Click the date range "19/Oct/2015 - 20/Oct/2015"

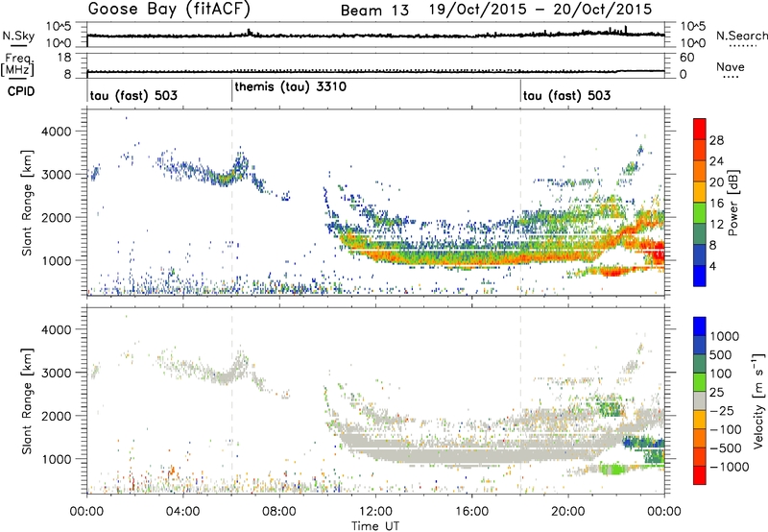click(540, 10)
